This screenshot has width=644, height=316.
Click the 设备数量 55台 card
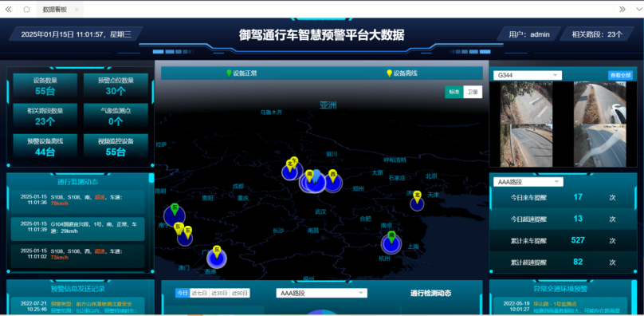[45, 86]
